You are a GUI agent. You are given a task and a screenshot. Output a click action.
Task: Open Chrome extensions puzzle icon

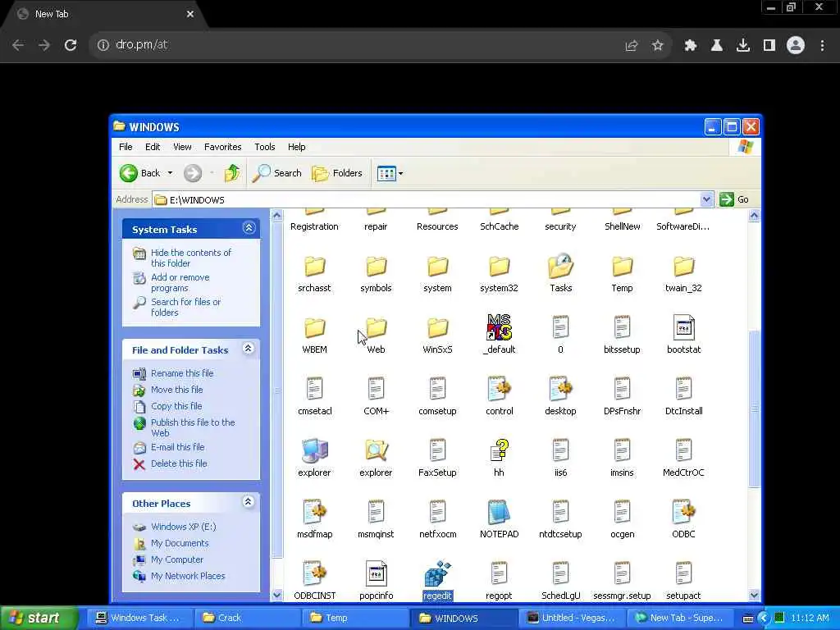(690, 45)
